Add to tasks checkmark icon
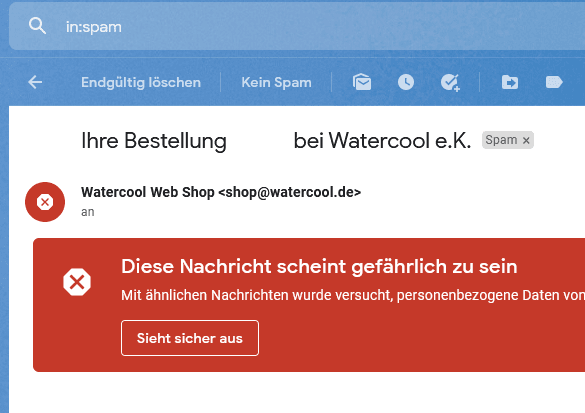585x413 pixels. tap(450, 82)
